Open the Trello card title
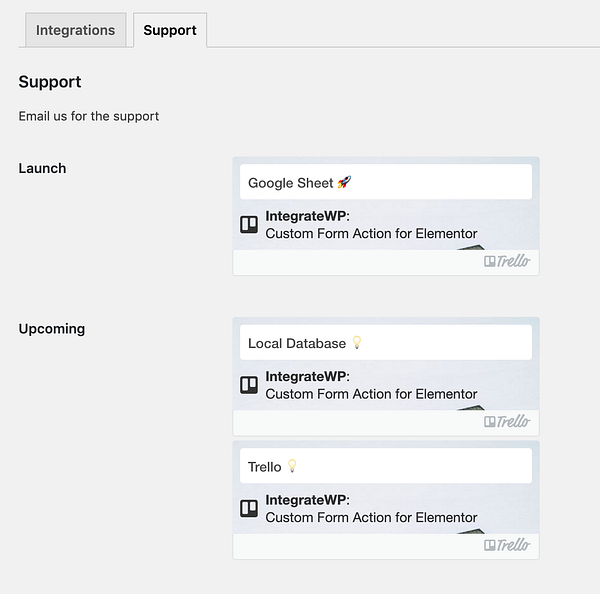The image size is (600, 594). (265, 466)
